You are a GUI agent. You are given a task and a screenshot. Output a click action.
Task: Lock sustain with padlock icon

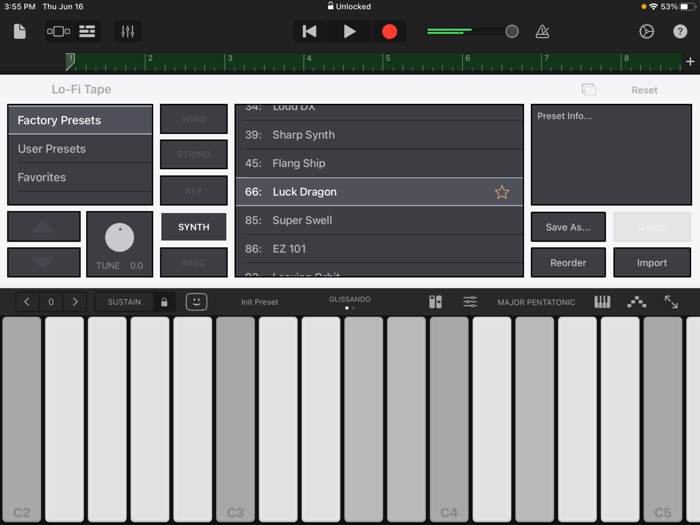pyautogui.click(x=164, y=302)
